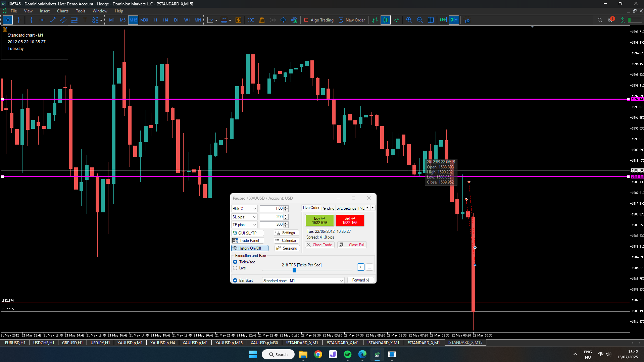Take a chart screenshot

pyautogui.click(x=467, y=20)
